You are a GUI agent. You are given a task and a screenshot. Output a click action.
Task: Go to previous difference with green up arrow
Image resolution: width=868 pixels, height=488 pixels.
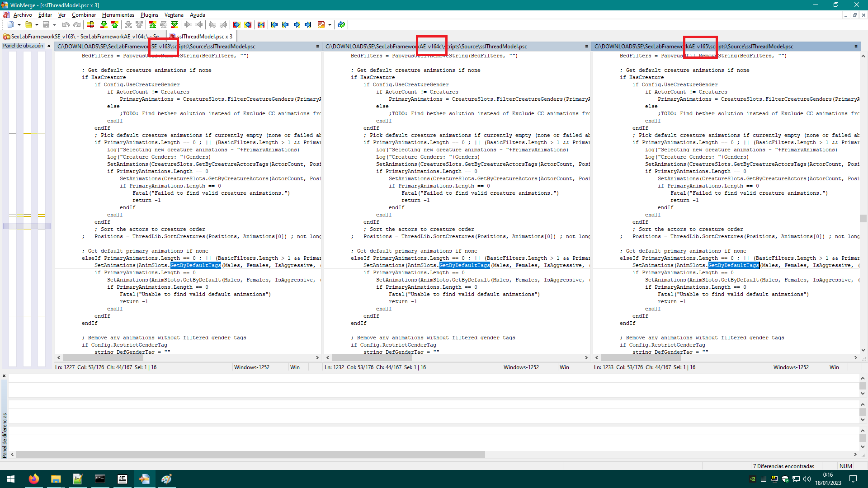point(115,25)
